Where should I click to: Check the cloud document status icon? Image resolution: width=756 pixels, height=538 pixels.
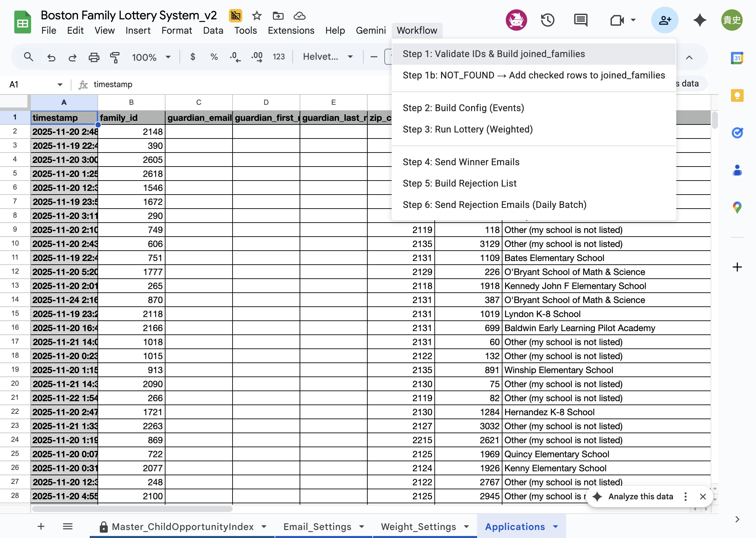[299, 15]
